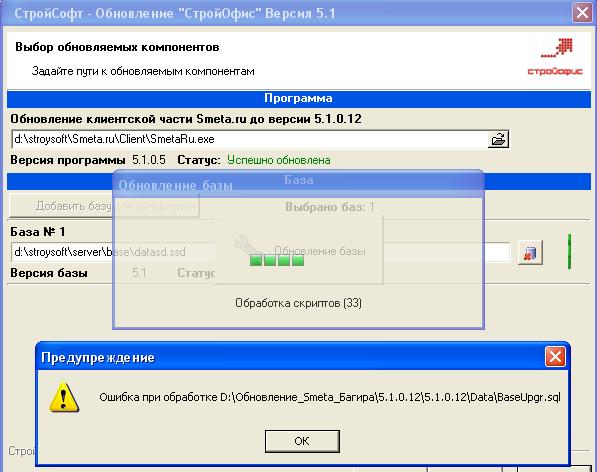This screenshot has height=472, width=597.
Task: Click the yellow warning triangle icon
Action: (x=64, y=397)
